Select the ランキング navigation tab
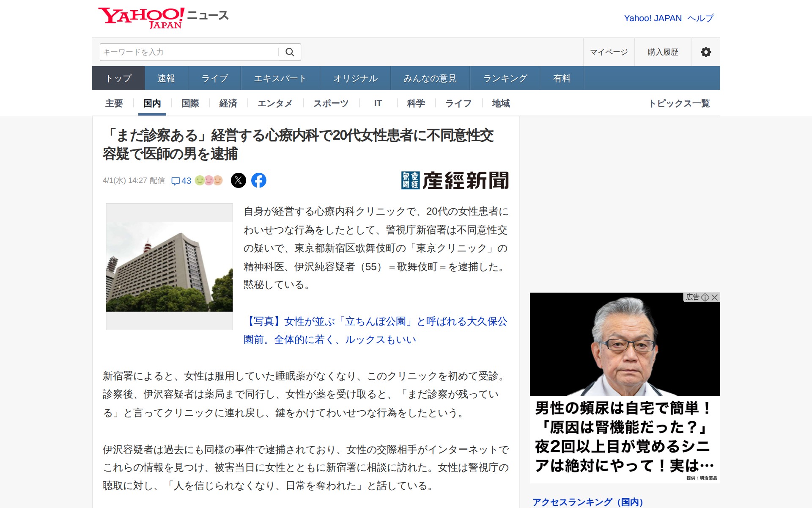Screen dimensions: 812x508 [505, 78]
